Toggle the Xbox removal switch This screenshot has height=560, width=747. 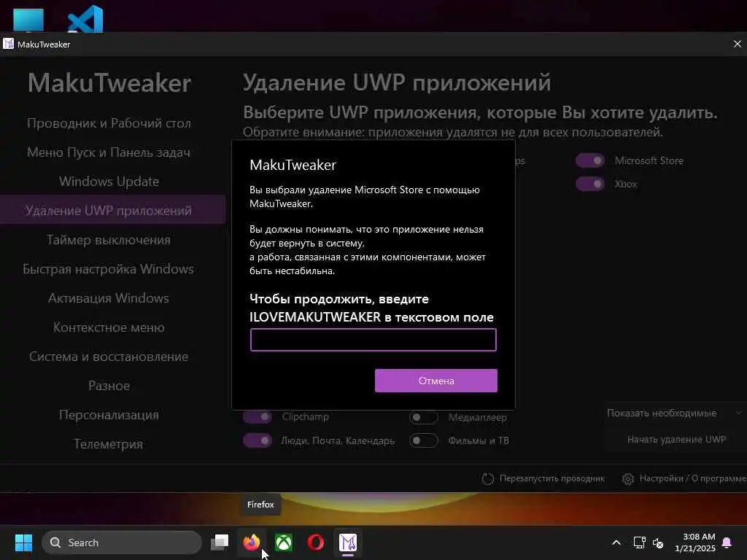pyautogui.click(x=589, y=184)
